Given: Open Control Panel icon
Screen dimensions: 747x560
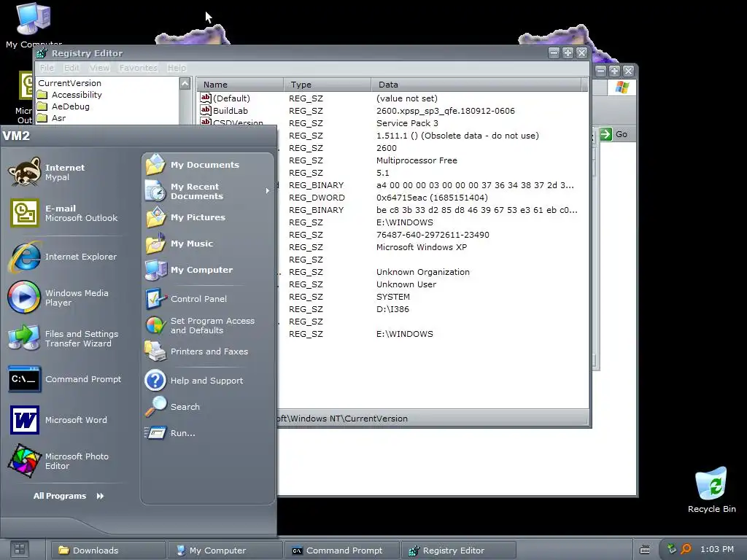Looking at the screenshot, I should click(155, 299).
